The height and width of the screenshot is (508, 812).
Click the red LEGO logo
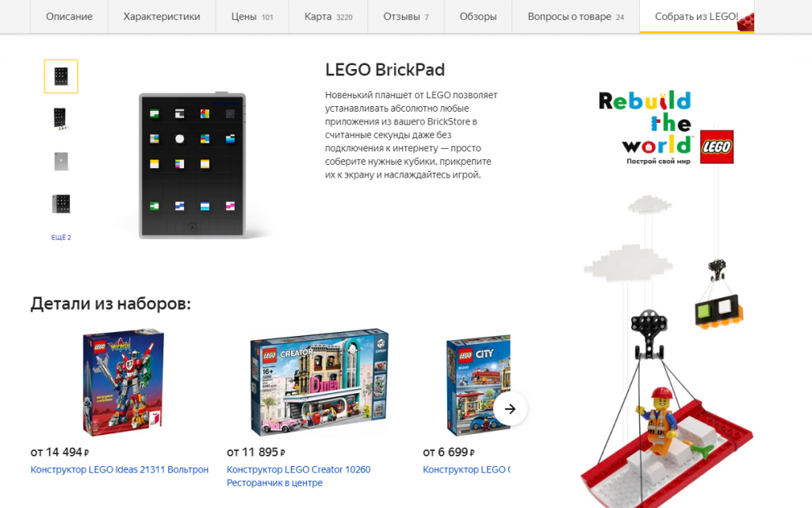click(717, 147)
